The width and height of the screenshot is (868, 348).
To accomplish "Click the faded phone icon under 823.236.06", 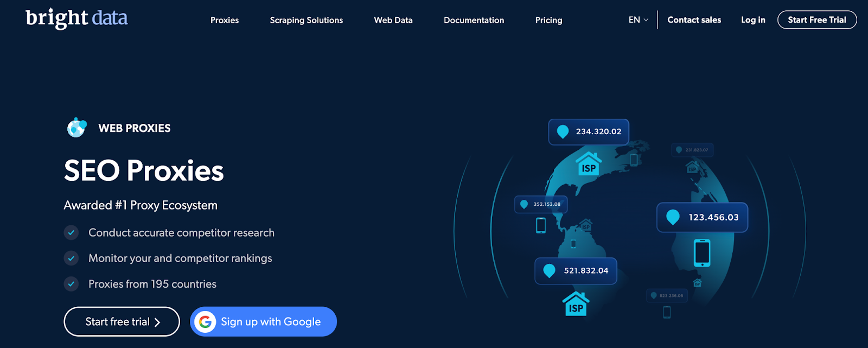I will [x=667, y=312].
